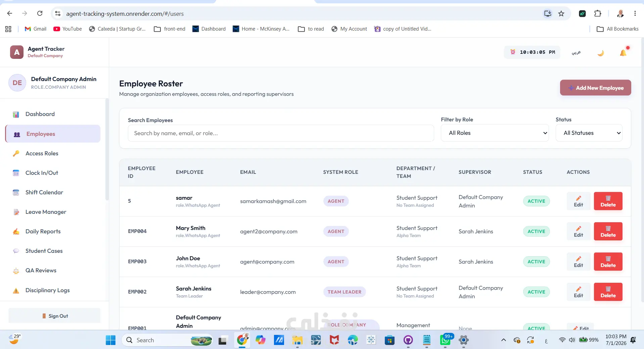The width and height of the screenshot is (644, 349).
Task: Open the front-end bookmarks folder
Action: pos(170,29)
